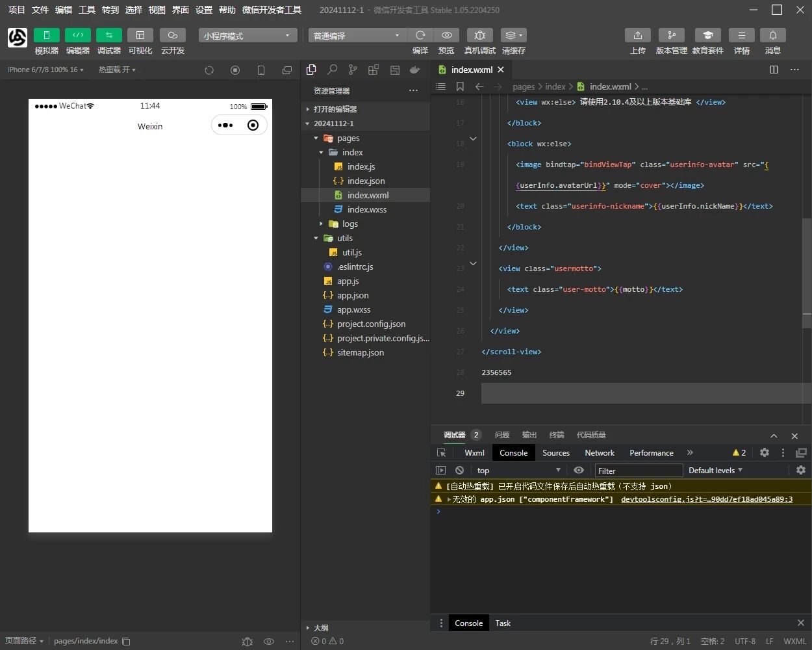The width and height of the screenshot is (812, 650).
Task: Click the split editor icon
Action: 774,70
